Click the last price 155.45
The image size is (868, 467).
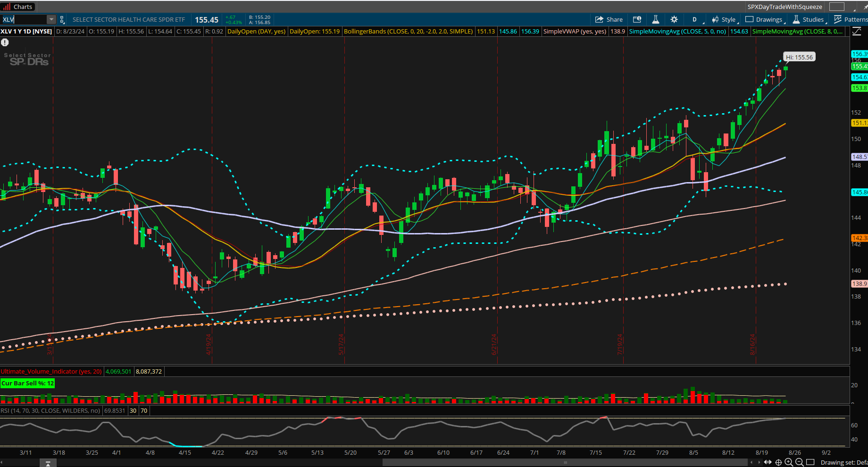207,20
